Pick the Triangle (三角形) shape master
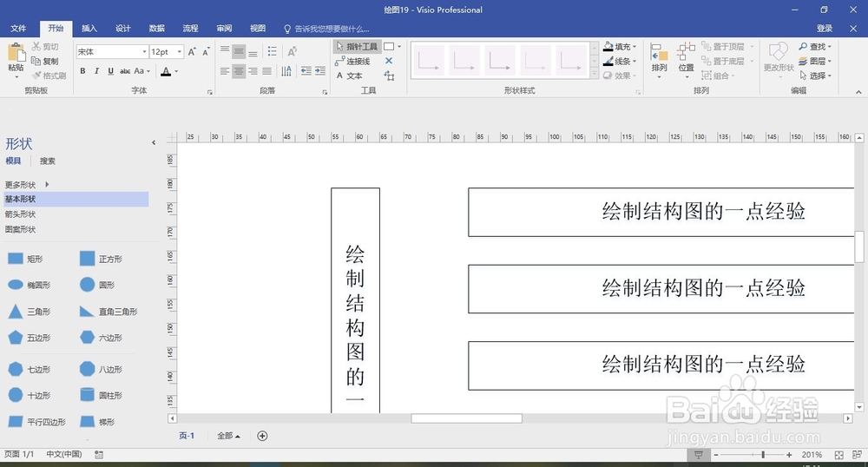Screen dimensions: 868x467 29,312
